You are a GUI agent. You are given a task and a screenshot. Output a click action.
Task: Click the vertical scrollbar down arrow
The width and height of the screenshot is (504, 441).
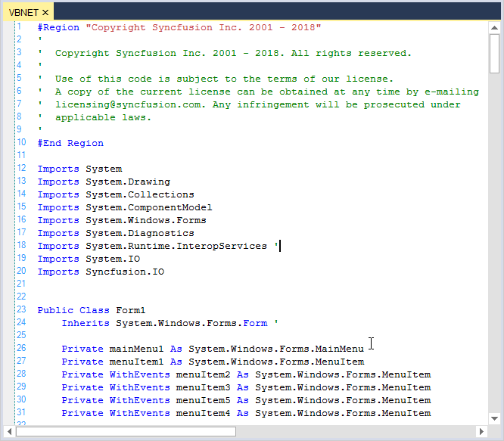[x=494, y=418]
